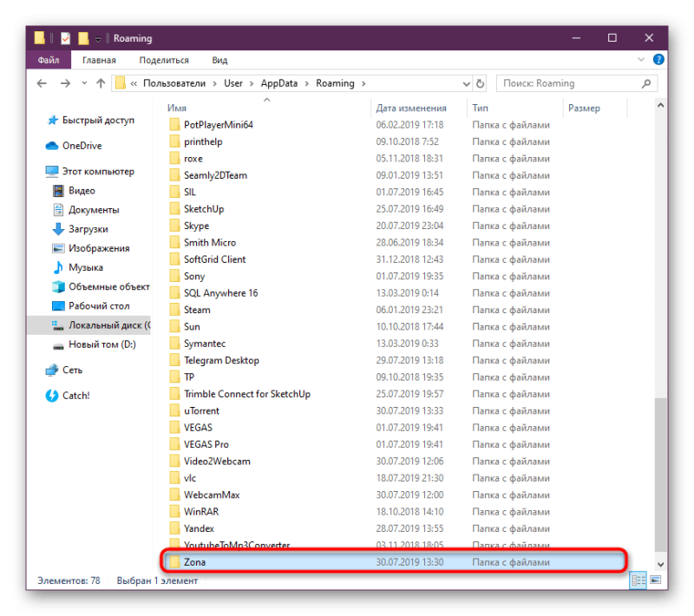The height and width of the screenshot is (616, 694).
Task: Select Этот компьютер in navigation pane
Action: pos(90,171)
